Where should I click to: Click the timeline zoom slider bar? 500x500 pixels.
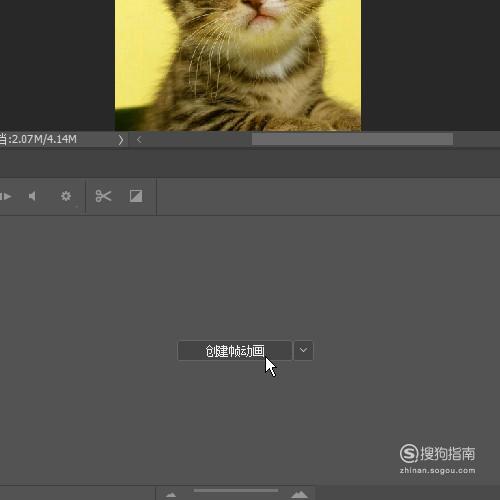tap(236, 491)
